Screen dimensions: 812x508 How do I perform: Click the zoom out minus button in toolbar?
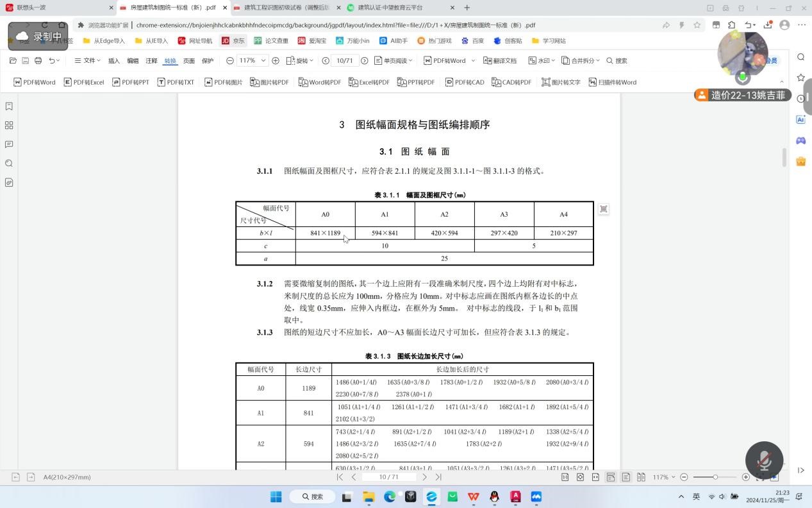pyautogui.click(x=230, y=61)
